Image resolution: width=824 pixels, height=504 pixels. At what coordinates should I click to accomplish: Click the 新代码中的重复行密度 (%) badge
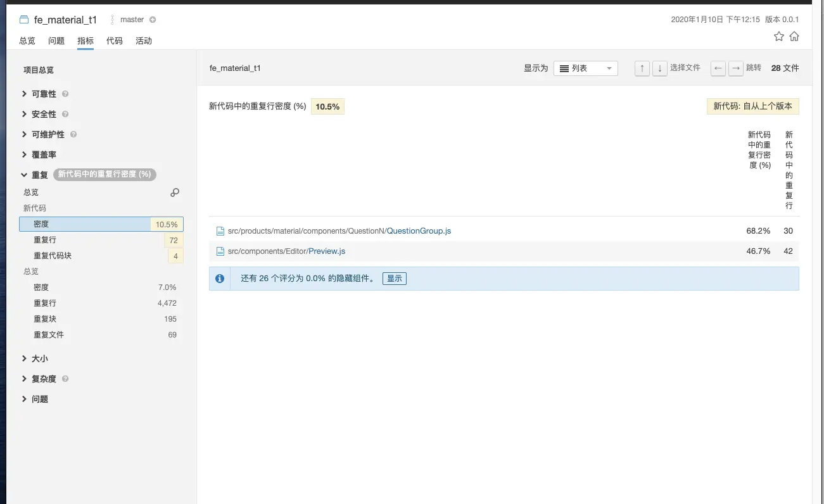(x=105, y=174)
